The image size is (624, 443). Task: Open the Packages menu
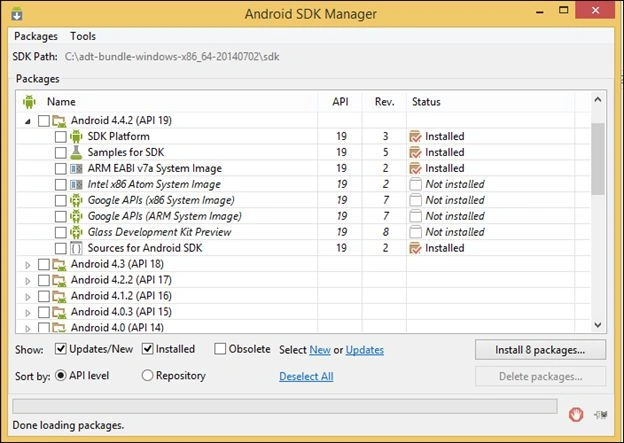[x=36, y=36]
